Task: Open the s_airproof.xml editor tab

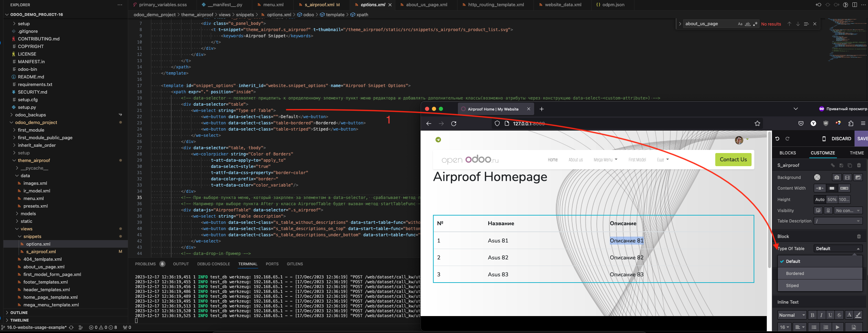Action: (322, 5)
